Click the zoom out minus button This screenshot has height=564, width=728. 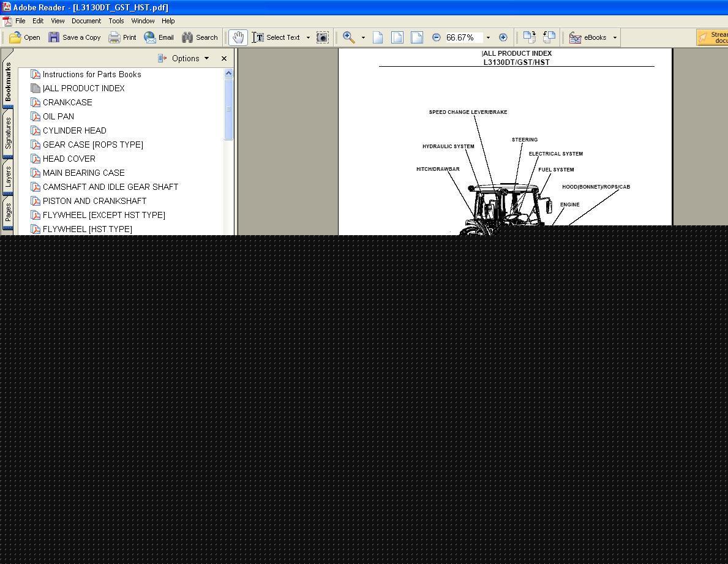tap(436, 37)
